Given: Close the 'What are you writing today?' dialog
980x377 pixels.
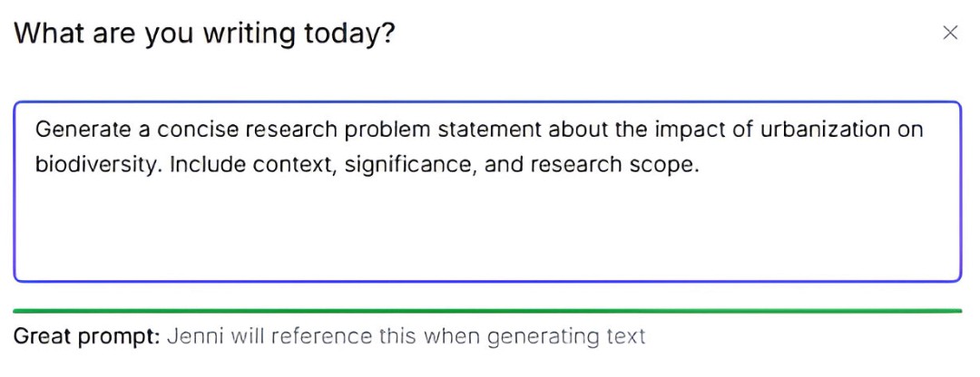Looking at the screenshot, I should [949, 34].
